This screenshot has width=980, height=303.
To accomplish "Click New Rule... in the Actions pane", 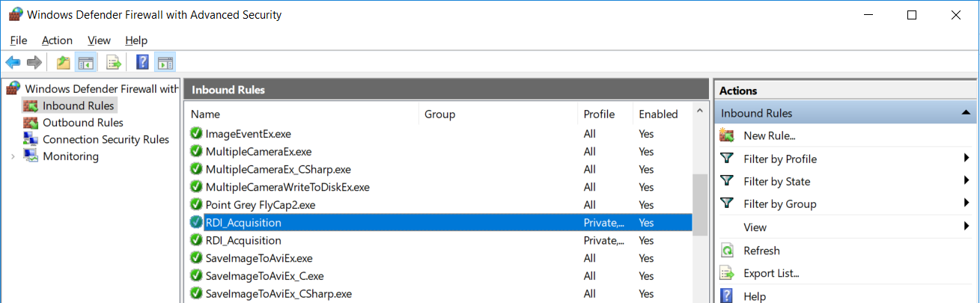I will pos(769,136).
